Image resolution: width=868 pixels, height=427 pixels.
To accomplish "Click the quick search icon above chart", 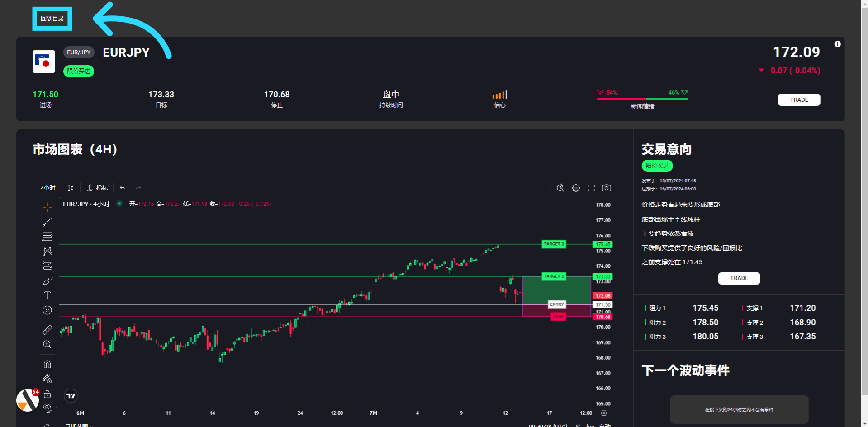I will pyautogui.click(x=560, y=188).
